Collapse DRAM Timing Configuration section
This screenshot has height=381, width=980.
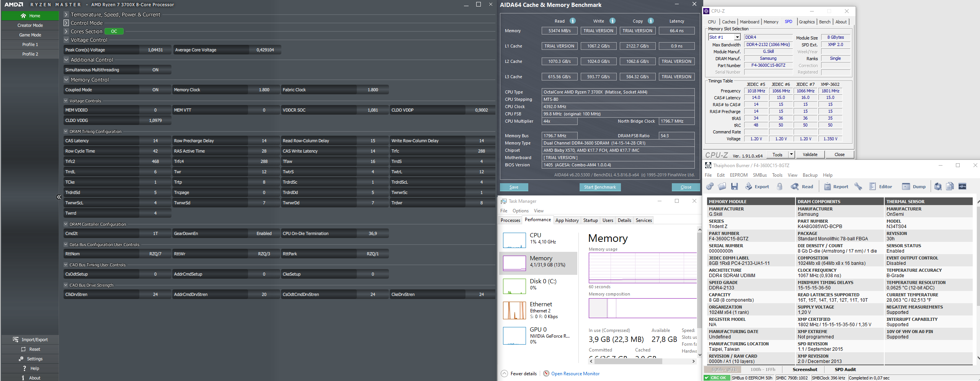pos(66,131)
